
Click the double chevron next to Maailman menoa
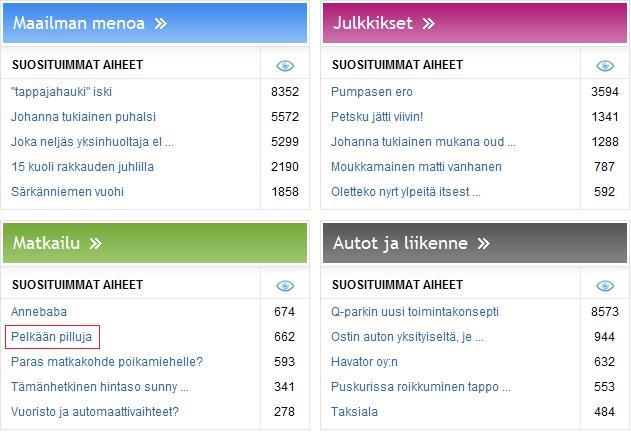pyautogui.click(x=161, y=24)
